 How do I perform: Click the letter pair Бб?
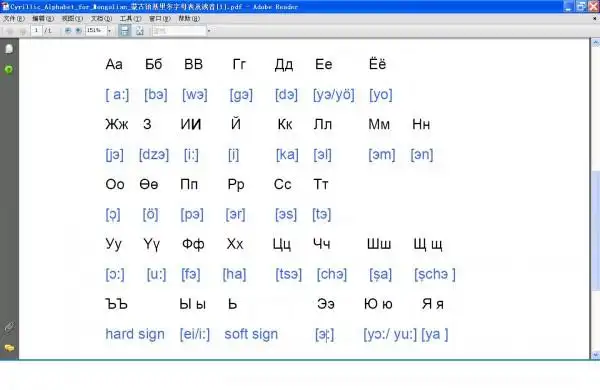153,64
